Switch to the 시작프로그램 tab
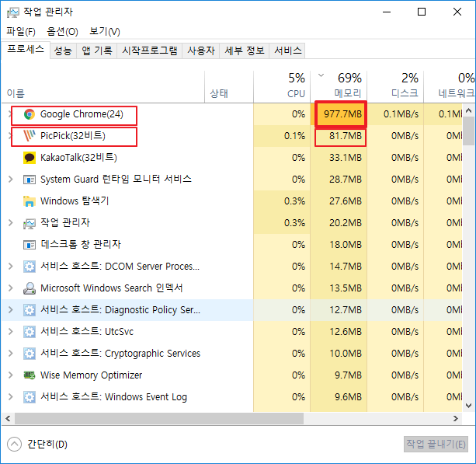 [150, 51]
